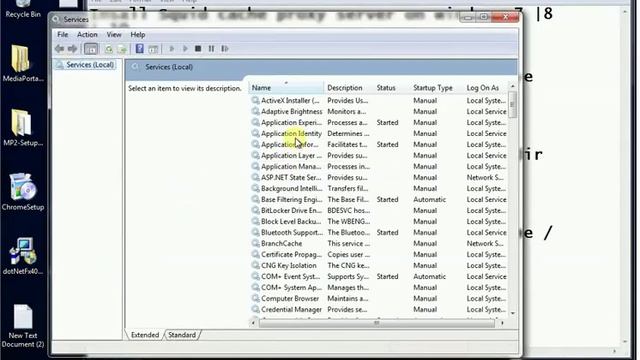
Task: Click the list scroll-up arrow
Action: click(x=513, y=87)
